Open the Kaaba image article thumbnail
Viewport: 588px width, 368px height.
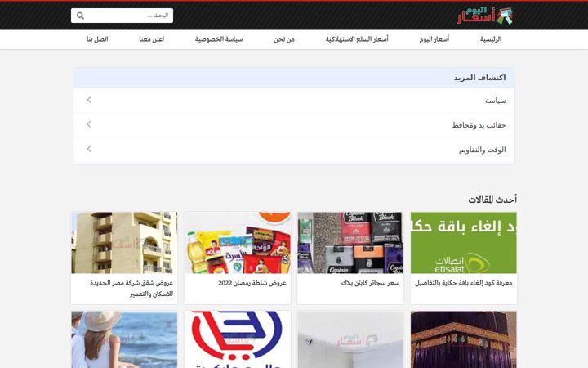click(x=464, y=339)
